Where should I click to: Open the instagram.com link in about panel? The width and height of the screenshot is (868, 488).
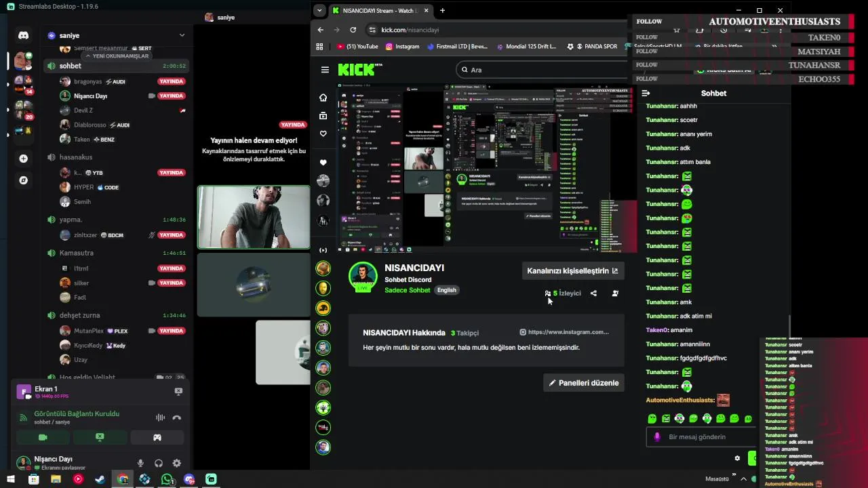(x=564, y=332)
